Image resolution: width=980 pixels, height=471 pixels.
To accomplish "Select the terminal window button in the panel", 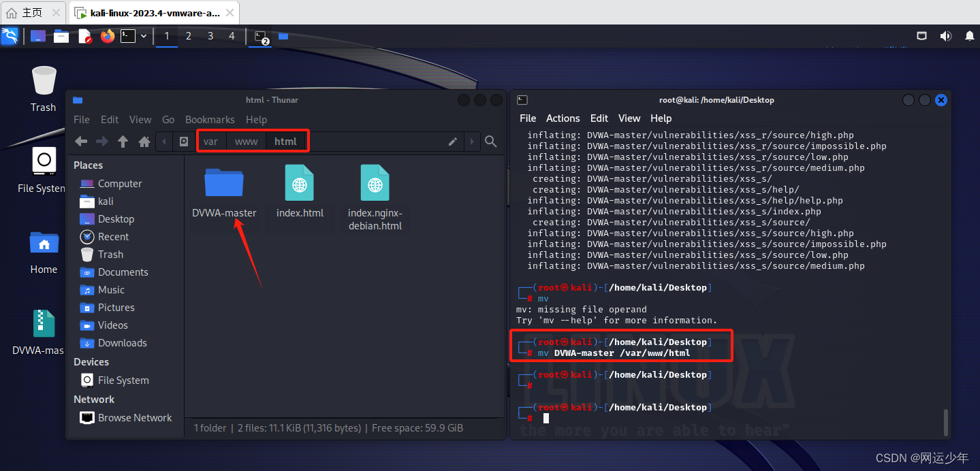I will click(x=262, y=37).
